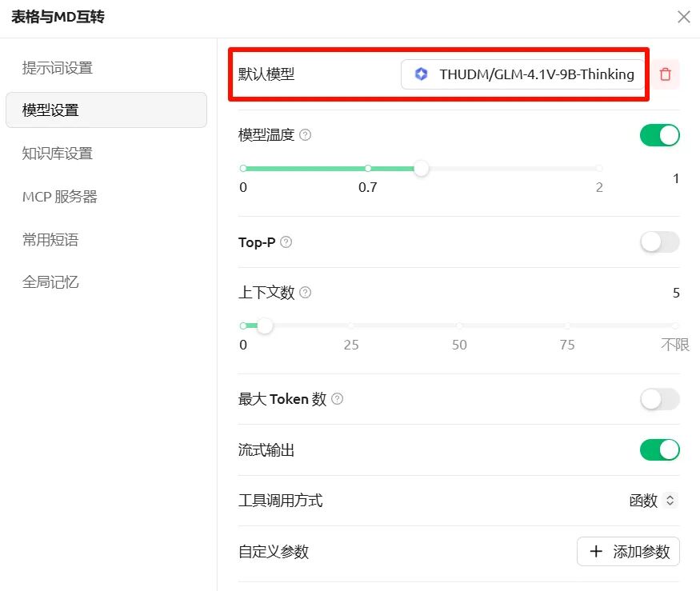Image resolution: width=700 pixels, height=591 pixels.
Task: Click the 上下文数 help icon
Action: tap(305, 294)
